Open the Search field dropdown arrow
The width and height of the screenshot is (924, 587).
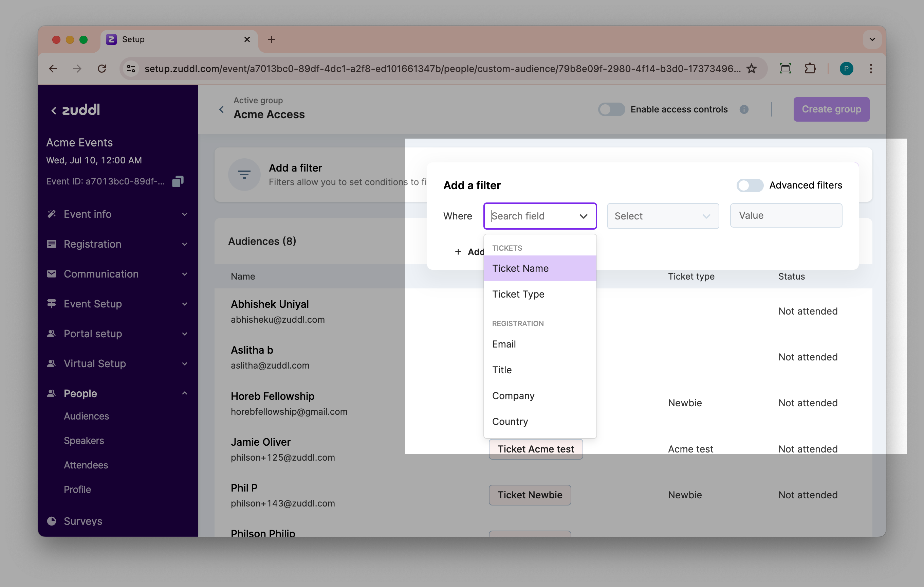pyautogui.click(x=583, y=216)
